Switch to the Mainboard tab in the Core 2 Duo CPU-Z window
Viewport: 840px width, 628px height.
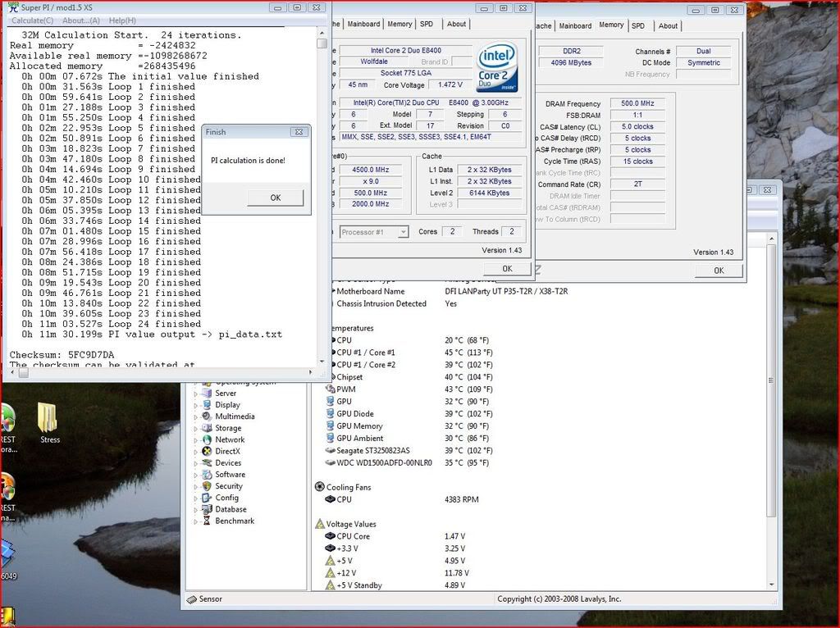[363, 24]
